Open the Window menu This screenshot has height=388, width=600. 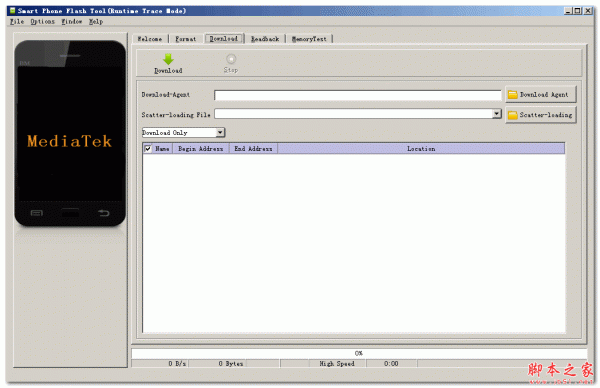point(72,21)
